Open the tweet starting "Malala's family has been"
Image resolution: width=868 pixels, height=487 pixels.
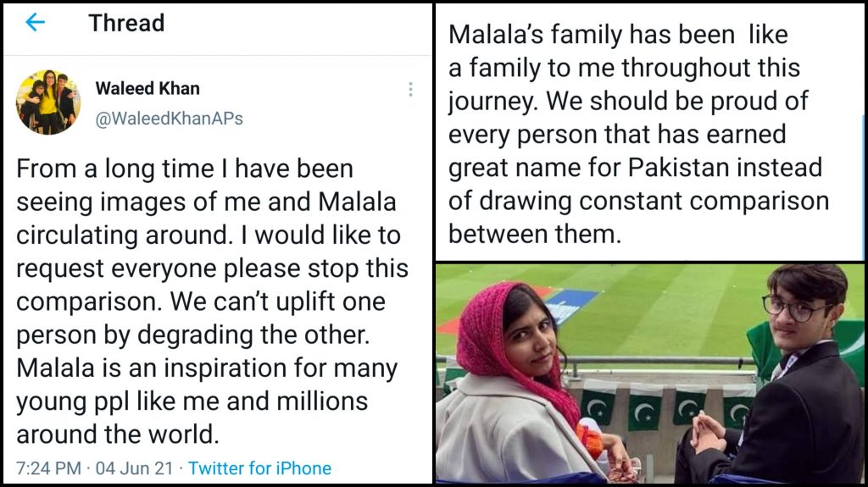coord(637,134)
